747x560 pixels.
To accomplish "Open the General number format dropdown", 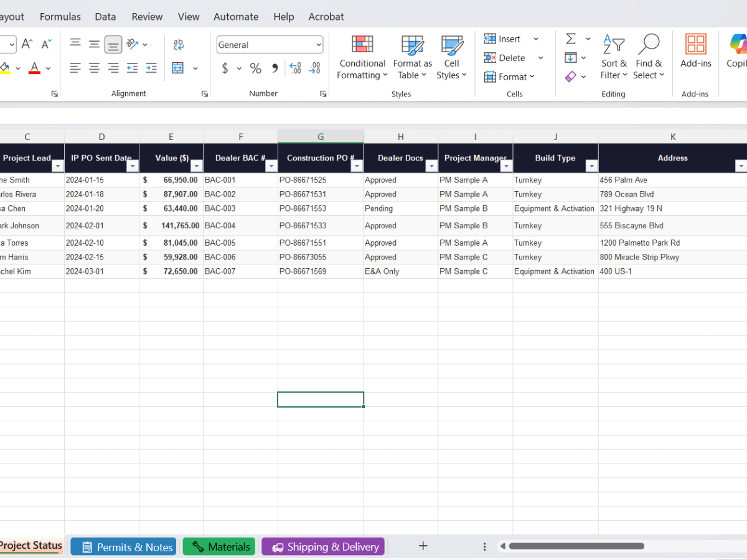I will point(319,45).
